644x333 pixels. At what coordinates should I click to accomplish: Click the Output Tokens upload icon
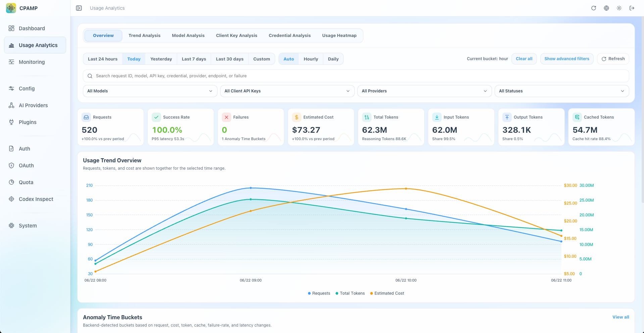tap(507, 117)
